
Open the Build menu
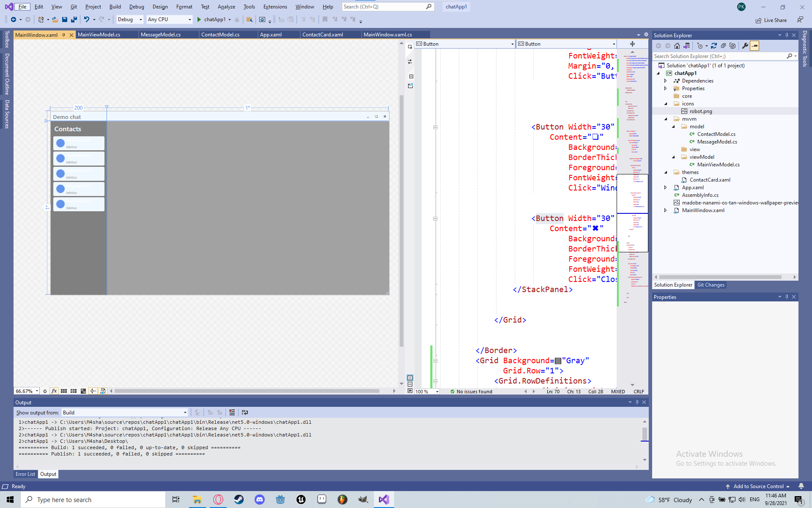tap(115, 7)
